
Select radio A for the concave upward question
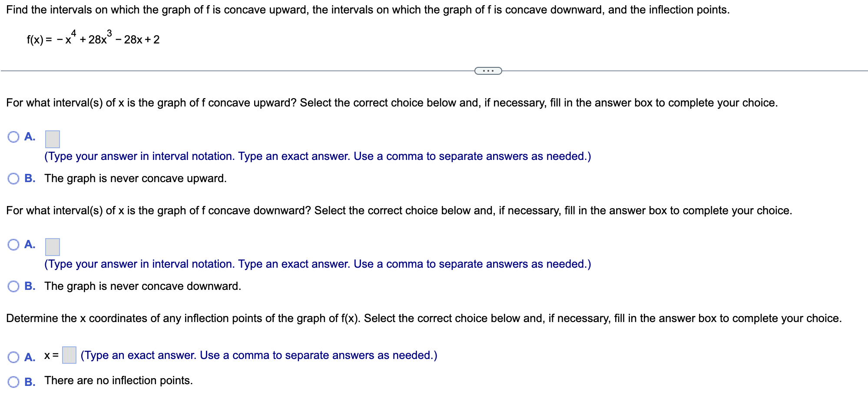pos(13,137)
